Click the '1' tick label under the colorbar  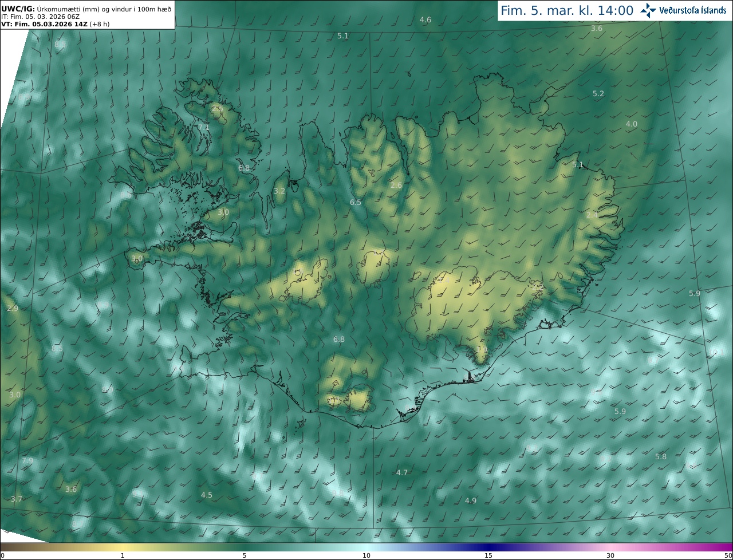[122, 555]
